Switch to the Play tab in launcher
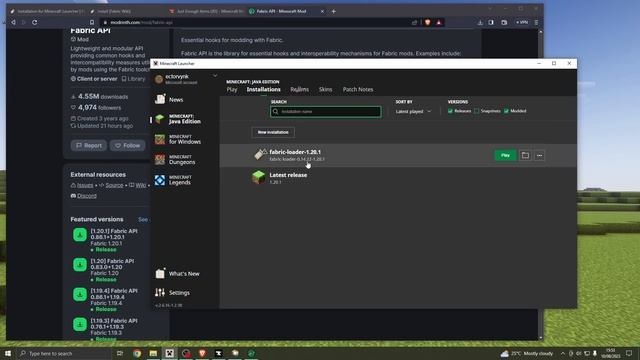This screenshot has width=640, height=360. pyautogui.click(x=232, y=89)
